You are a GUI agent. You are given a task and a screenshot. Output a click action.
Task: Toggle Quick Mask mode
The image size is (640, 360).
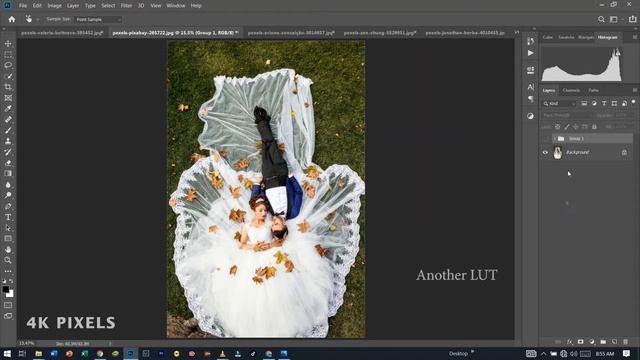pos(8,305)
